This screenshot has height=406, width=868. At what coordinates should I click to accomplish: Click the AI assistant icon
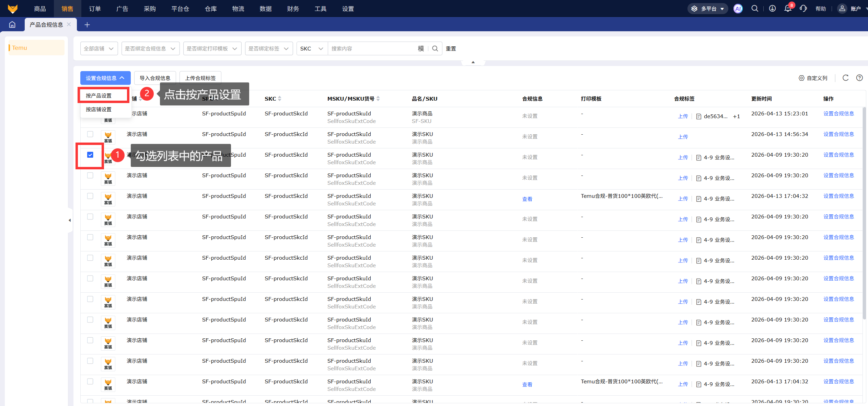[738, 9]
